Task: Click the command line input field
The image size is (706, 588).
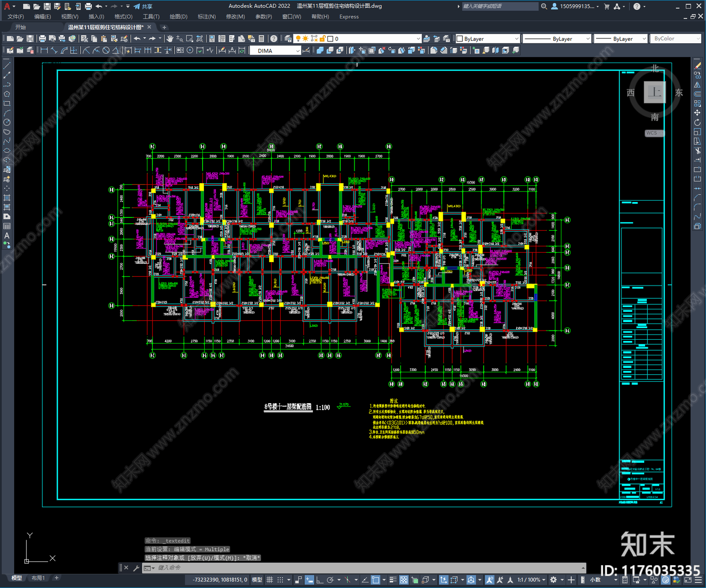Action: click(x=364, y=568)
